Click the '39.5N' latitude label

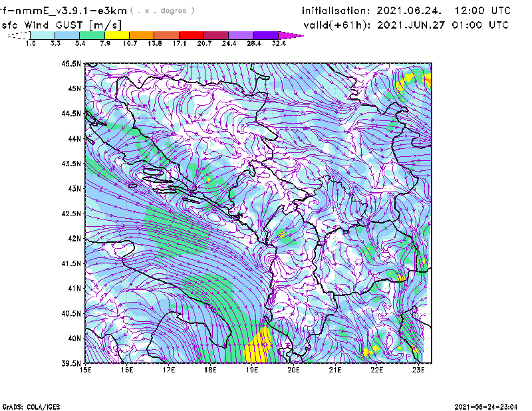pyautogui.click(x=71, y=363)
